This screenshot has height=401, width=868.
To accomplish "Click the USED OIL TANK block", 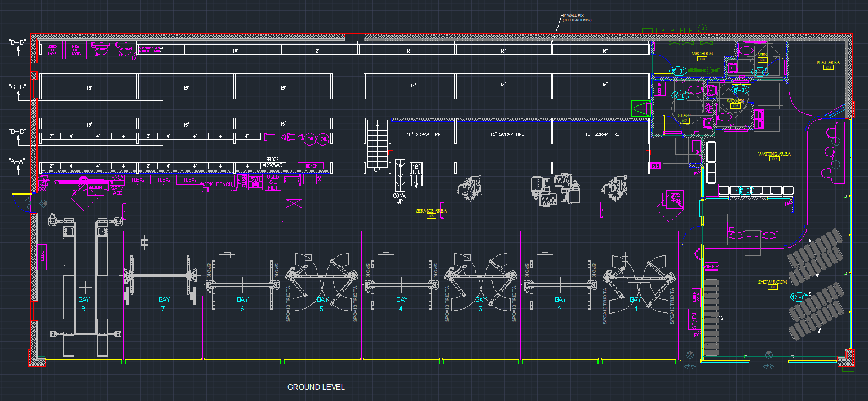I will click(52, 50).
